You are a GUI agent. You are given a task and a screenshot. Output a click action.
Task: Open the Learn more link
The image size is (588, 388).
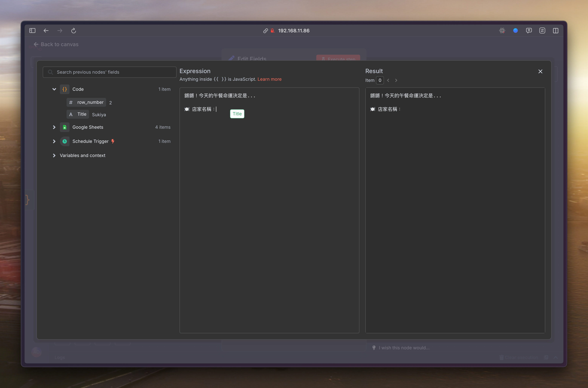[x=269, y=79]
